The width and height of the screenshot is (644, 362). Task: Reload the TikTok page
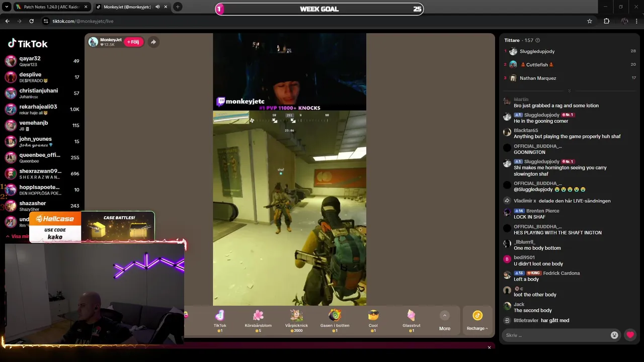pyautogui.click(x=31, y=21)
